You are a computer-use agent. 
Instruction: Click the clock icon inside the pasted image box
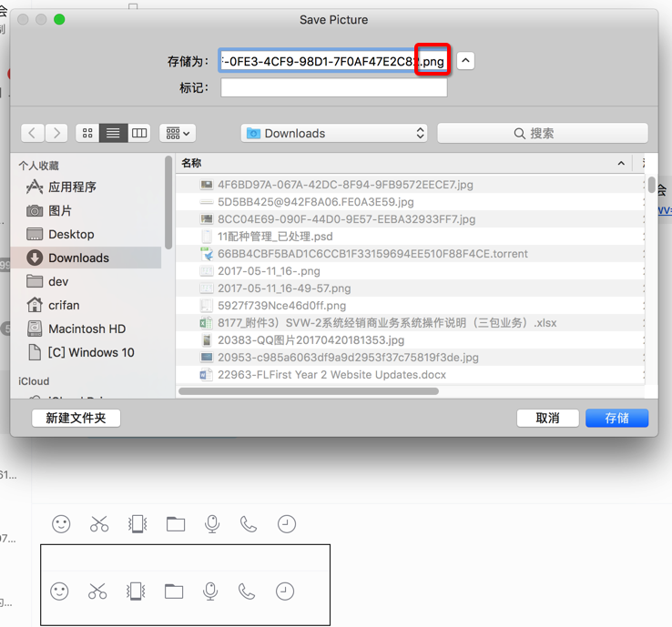point(285,592)
